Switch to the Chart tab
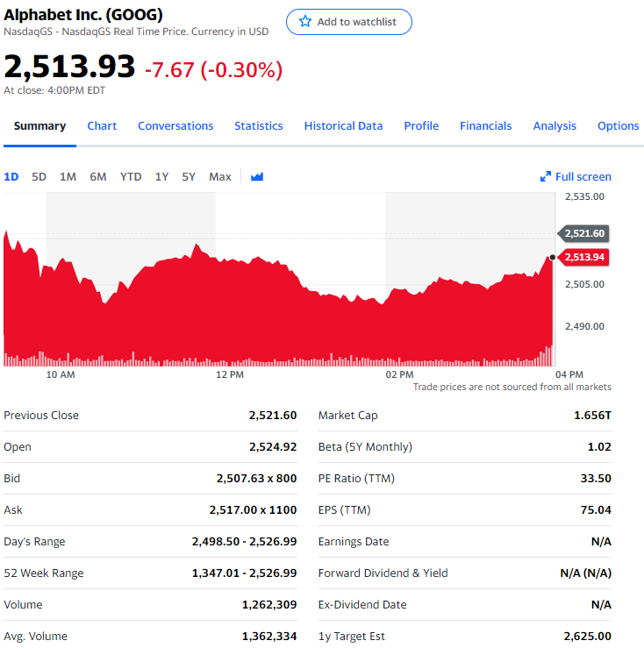644x655 pixels. (102, 125)
